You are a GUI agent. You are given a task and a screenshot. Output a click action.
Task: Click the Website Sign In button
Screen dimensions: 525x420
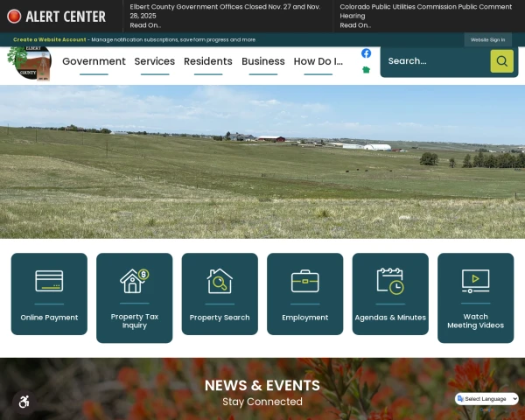487,39
